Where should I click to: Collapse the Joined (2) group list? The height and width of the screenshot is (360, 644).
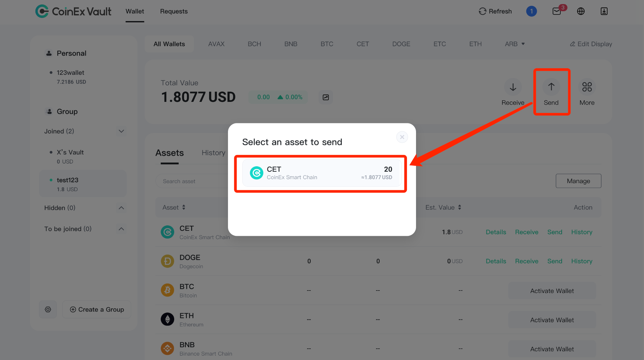121,131
